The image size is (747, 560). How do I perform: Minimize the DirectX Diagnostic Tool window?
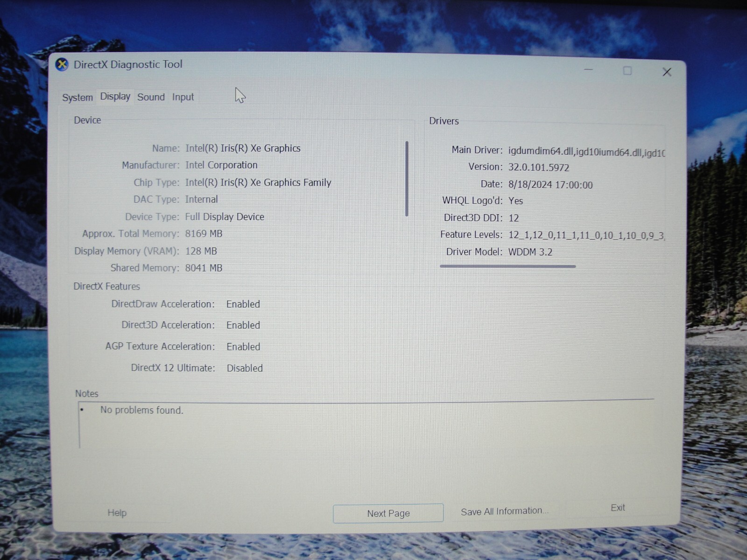click(588, 70)
